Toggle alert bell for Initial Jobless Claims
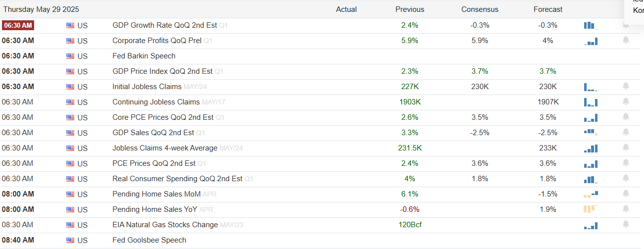The image size is (644, 249). tap(626, 86)
